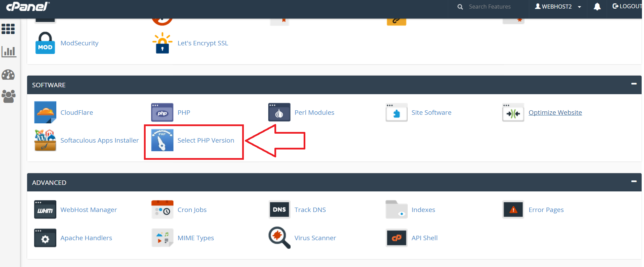Open the Perl Modules onion icon
Viewport: 644px width, 267px height.
279,112
